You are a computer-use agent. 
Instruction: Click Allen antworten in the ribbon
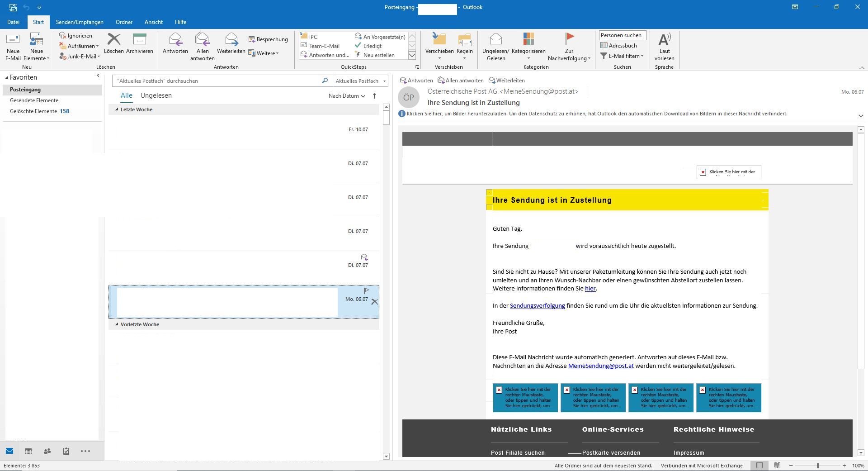pos(203,47)
